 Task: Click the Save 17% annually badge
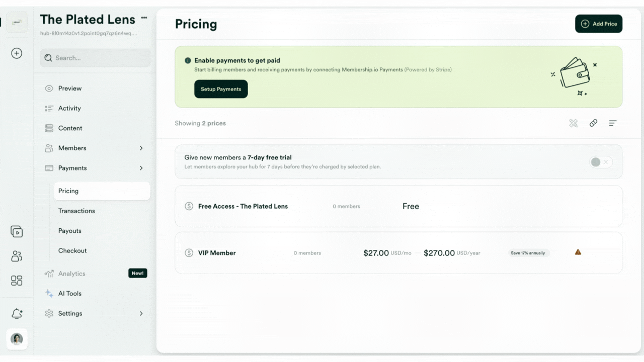tap(528, 253)
